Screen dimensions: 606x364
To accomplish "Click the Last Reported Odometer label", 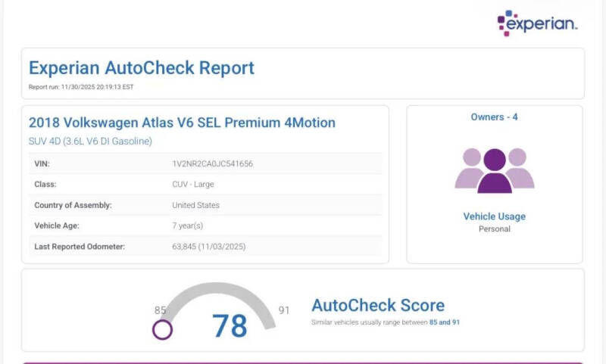I will pyautogui.click(x=80, y=247).
